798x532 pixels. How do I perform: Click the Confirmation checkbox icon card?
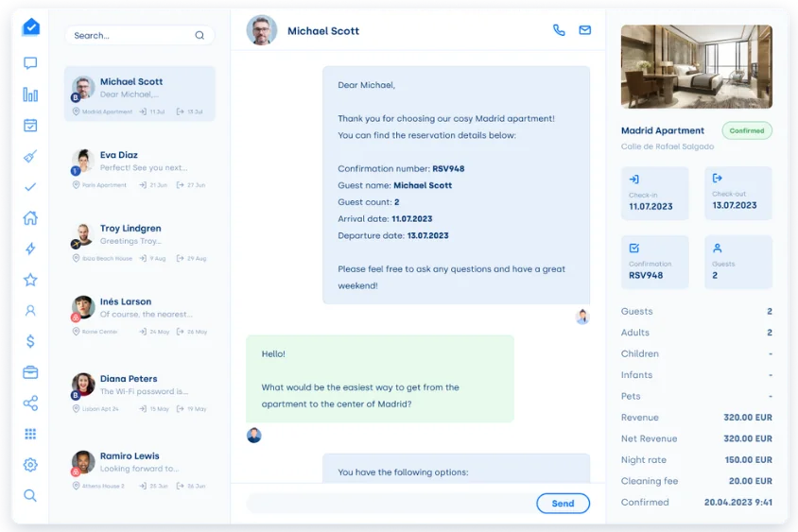pyautogui.click(x=655, y=262)
